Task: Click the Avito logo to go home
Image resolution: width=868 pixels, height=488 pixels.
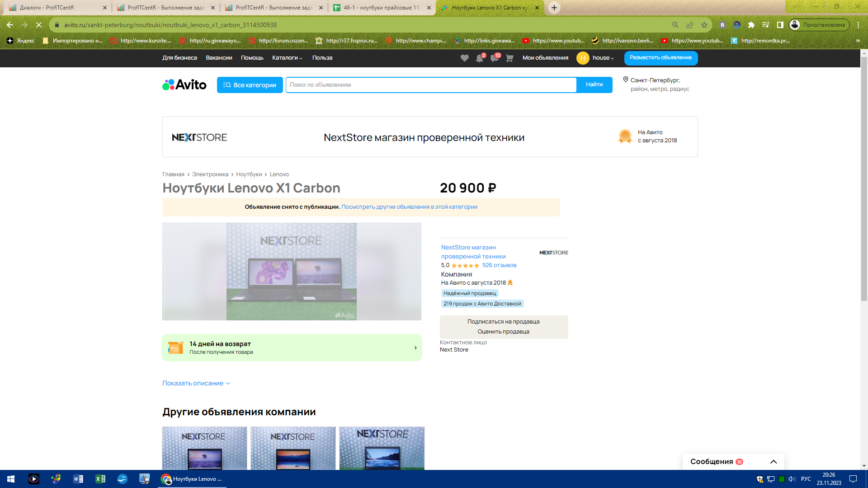Action: pyautogui.click(x=184, y=84)
